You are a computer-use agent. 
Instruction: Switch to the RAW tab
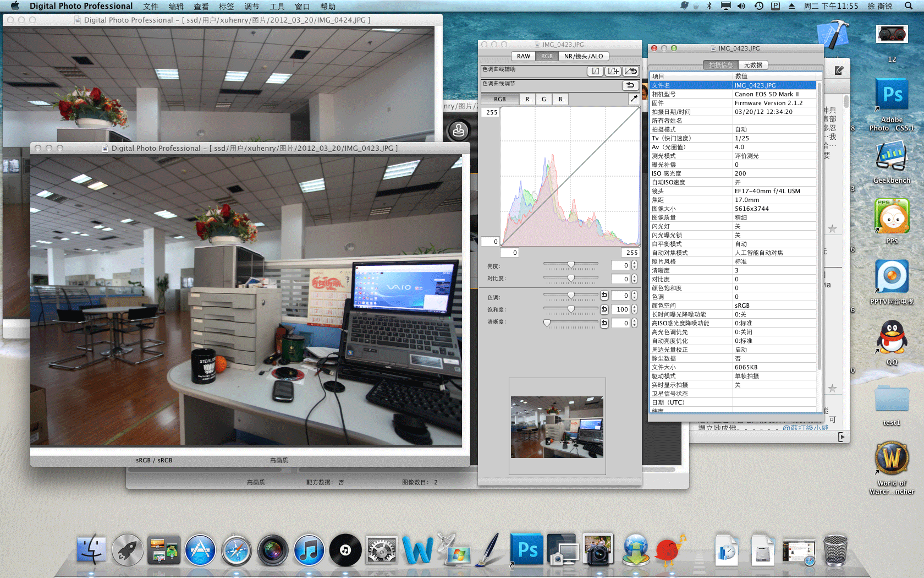(x=523, y=56)
